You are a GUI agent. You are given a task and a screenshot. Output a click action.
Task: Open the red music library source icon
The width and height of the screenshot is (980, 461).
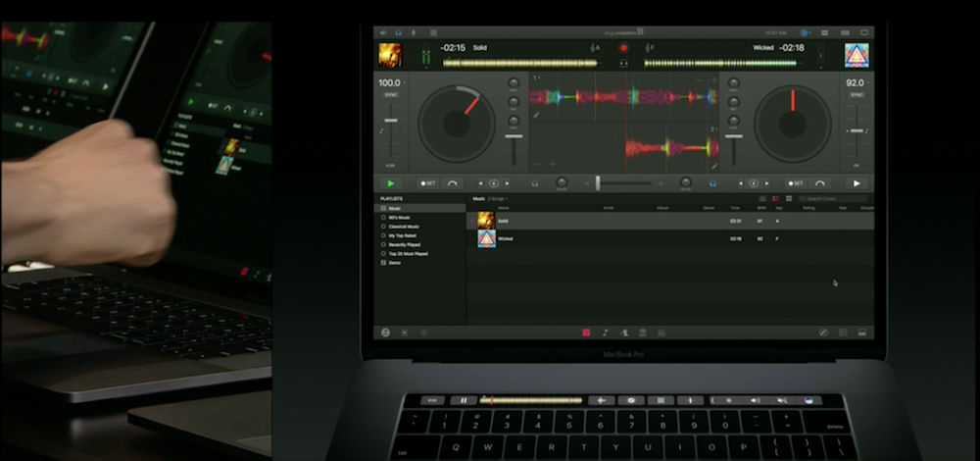click(586, 333)
